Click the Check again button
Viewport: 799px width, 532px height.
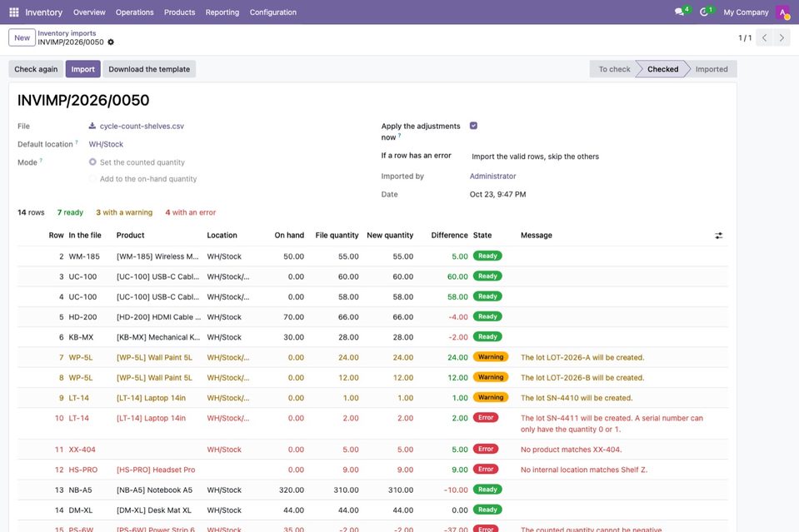[x=36, y=69]
